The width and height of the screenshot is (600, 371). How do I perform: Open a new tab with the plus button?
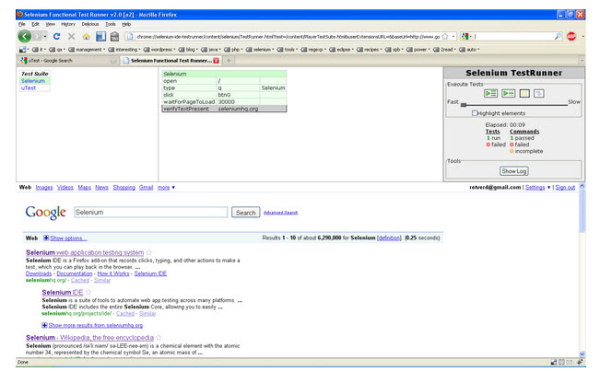point(229,60)
